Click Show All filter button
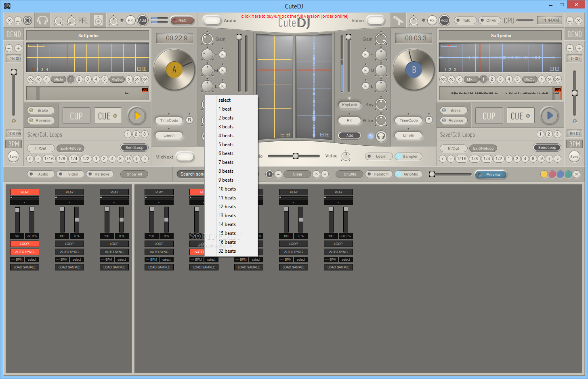Screen dimensions: 588x379 [x=134, y=174]
